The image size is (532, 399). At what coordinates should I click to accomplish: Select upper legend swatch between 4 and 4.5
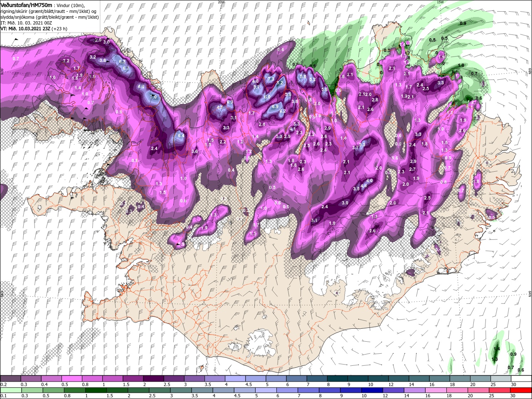point(235,379)
